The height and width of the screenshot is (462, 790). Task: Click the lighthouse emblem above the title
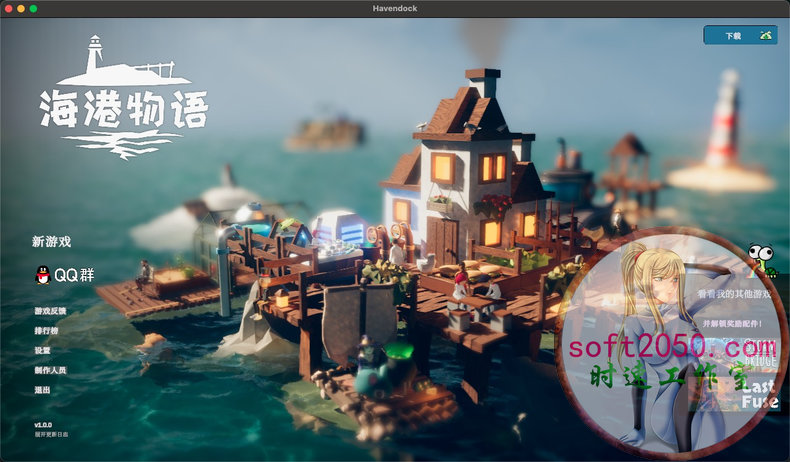tap(97, 55)
